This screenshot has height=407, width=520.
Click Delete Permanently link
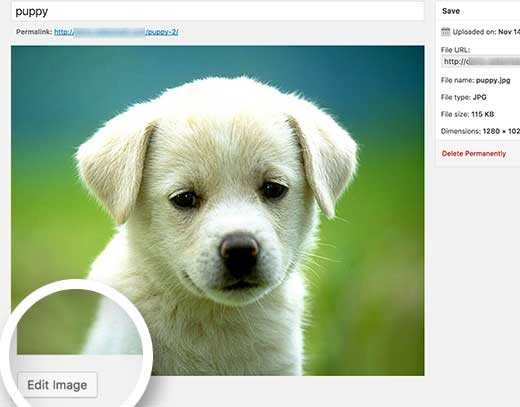point(474,154)
